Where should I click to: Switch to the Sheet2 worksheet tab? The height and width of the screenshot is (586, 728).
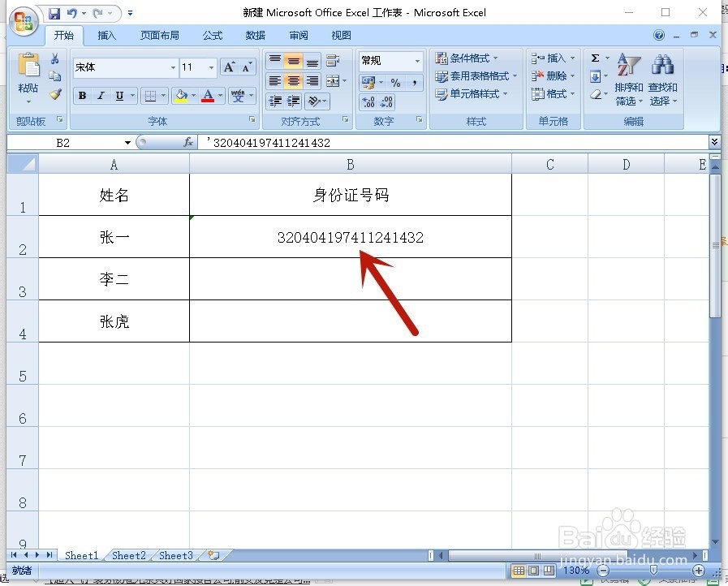pyautogui.click(x=128, y=555)
